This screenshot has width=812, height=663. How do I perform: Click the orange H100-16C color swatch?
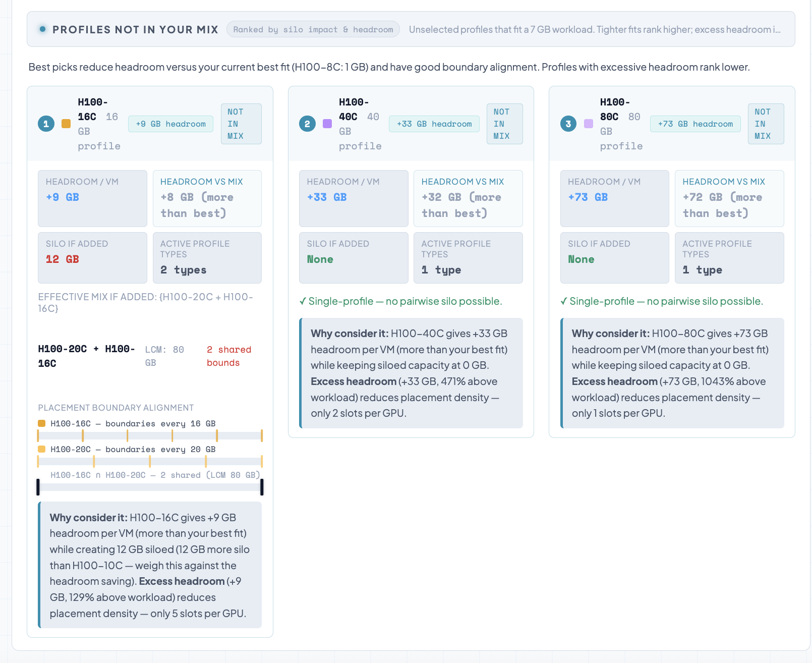pyautogui.click(x=66, y=124)
